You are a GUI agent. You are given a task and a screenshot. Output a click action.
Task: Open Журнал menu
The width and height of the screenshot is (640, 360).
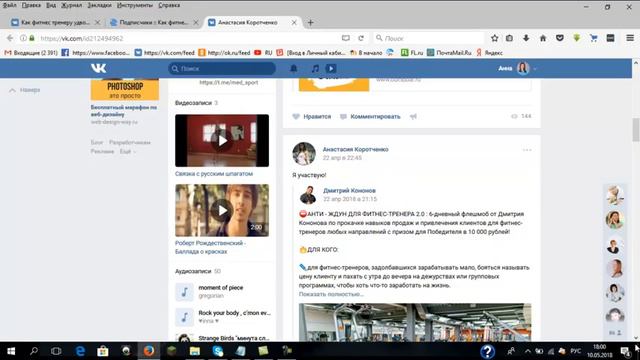pyautogui.click(x=71, y=5)
